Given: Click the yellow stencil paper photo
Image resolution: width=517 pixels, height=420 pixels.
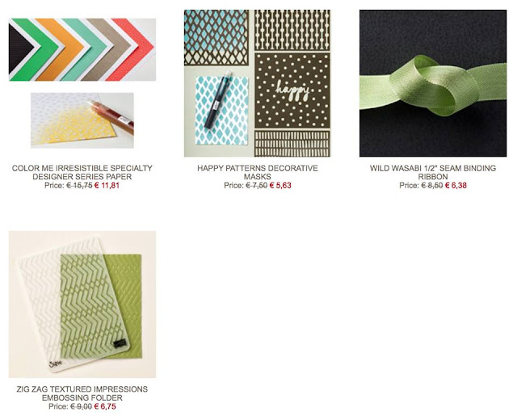Looking at the screenshot, I should point(82,120).
